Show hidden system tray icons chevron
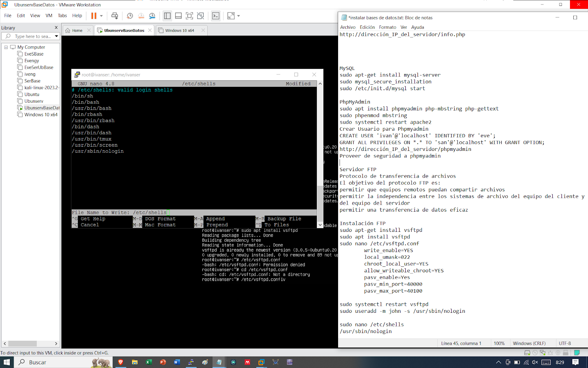 tap(498, 362)
